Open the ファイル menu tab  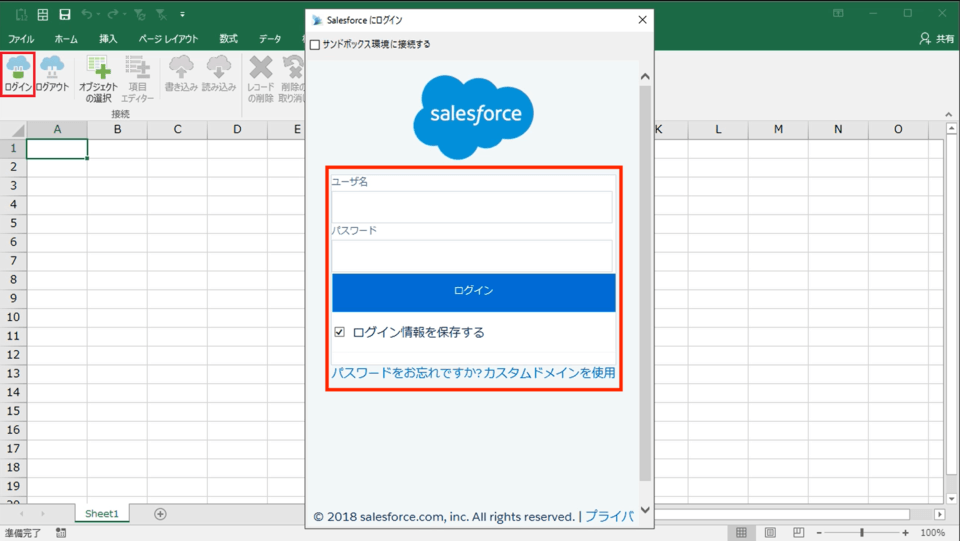21,39
